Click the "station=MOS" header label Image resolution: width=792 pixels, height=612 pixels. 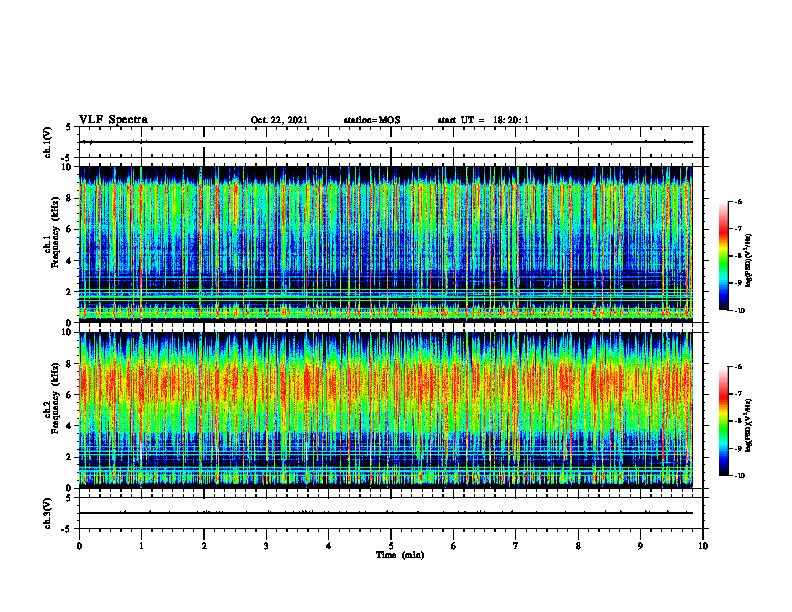[x=372, y=120]
